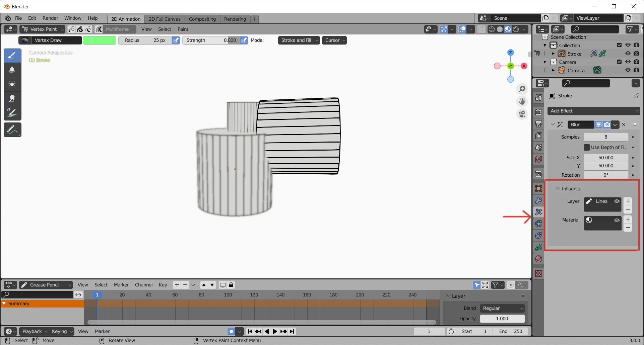Select the Average vertex paint tool
This screenshot has width=644, height=345.
pos(12,84)
